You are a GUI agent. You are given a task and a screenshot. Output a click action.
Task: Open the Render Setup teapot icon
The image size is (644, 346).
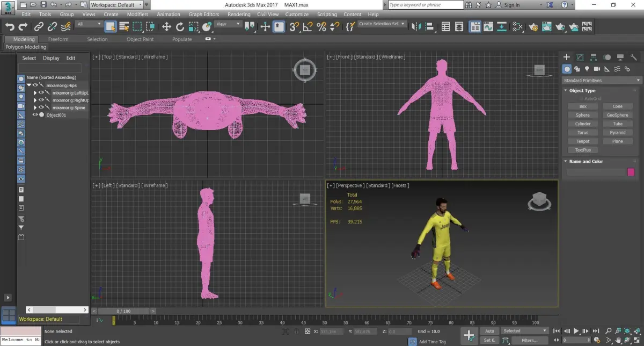point(533,26)
